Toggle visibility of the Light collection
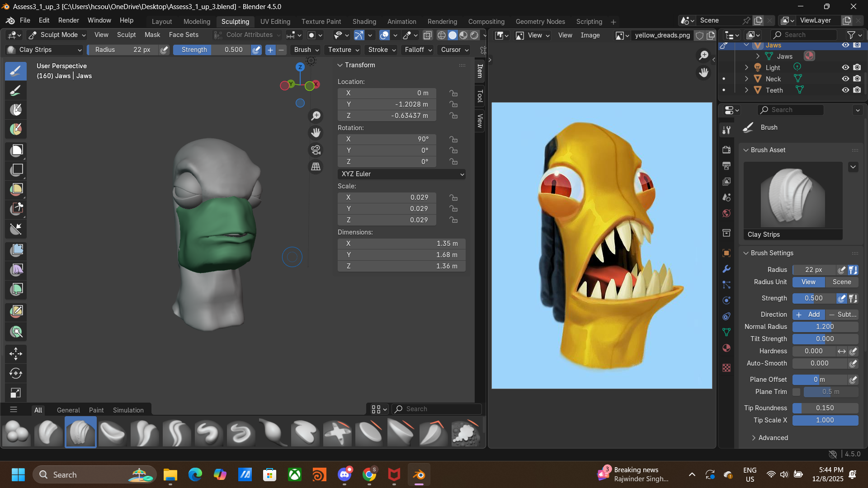 [845, 67]
